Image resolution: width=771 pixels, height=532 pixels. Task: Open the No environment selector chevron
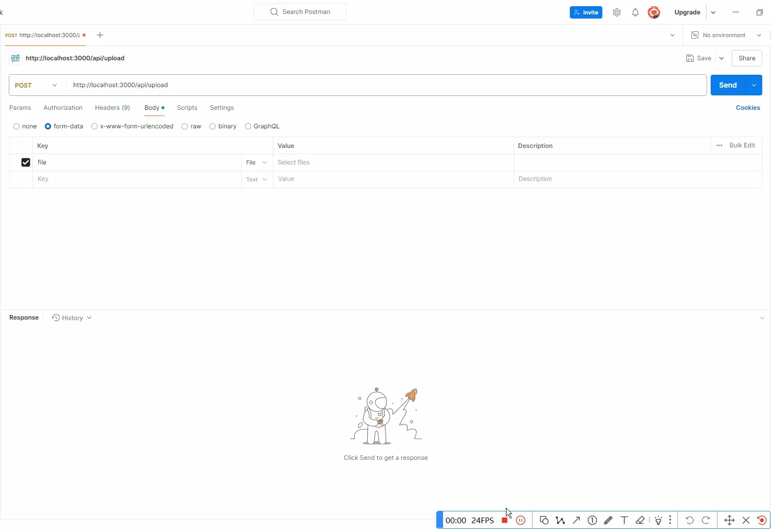point(759,35)
